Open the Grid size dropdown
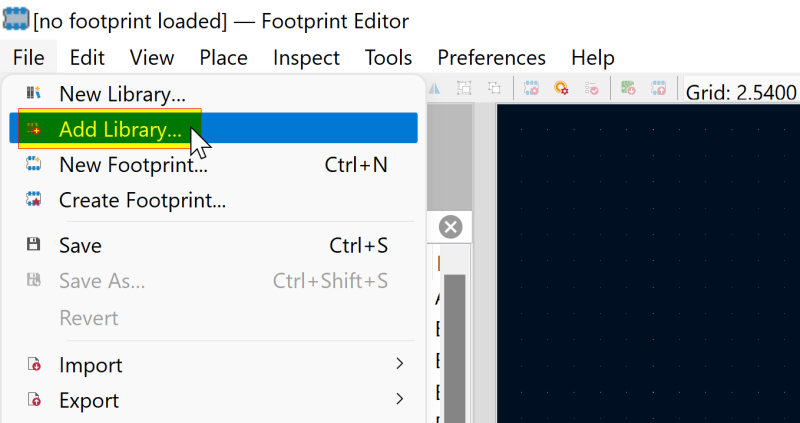Viewport: 800px width, 423px height. (741, 93)
